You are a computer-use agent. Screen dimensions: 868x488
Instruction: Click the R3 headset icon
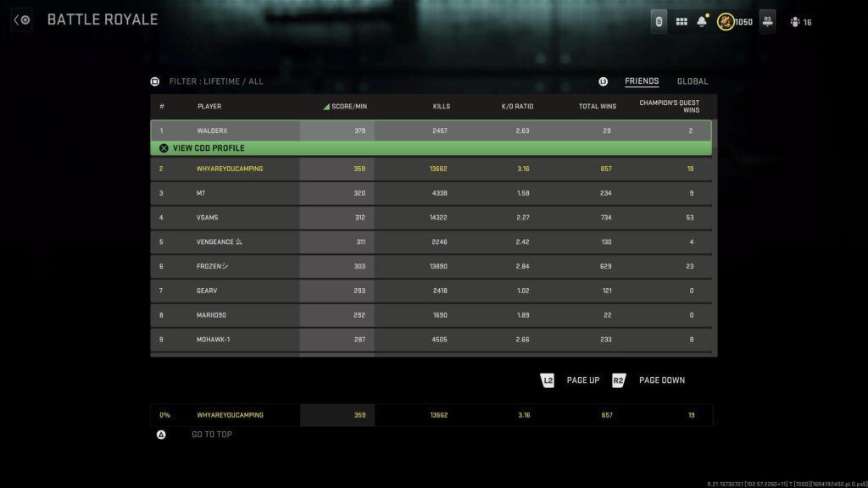tap(767, 21)
